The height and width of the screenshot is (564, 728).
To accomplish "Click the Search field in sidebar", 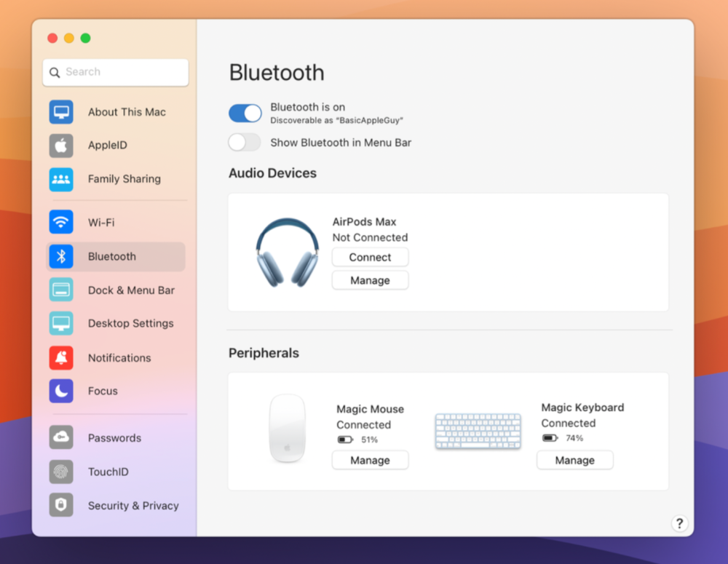I will coord(116,72).
